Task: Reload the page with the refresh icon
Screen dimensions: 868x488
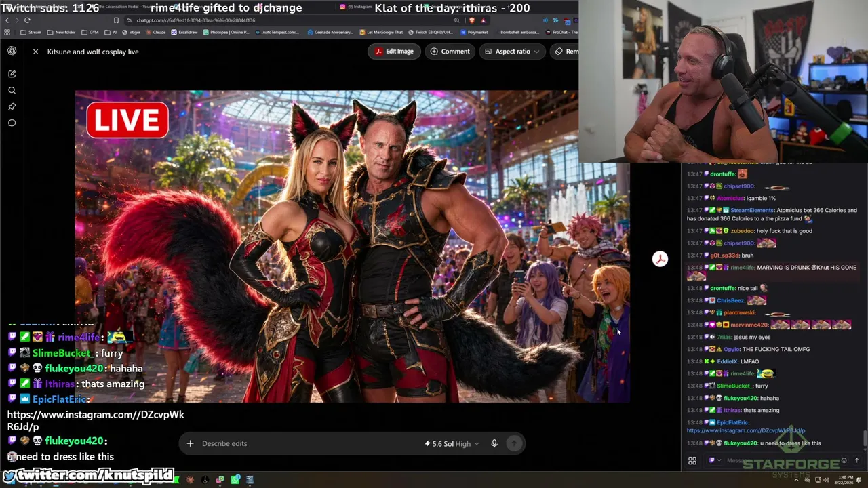Action: tap(27, 20)
